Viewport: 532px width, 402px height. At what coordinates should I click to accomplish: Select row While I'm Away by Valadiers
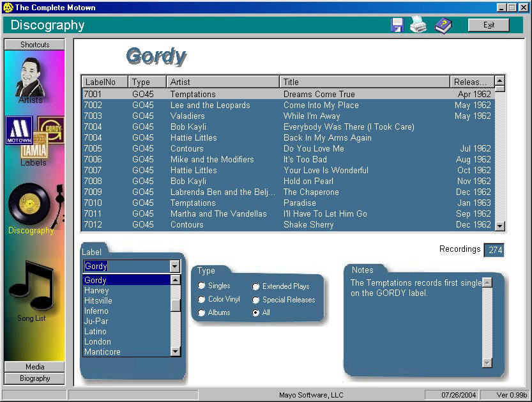coord(288,116)
